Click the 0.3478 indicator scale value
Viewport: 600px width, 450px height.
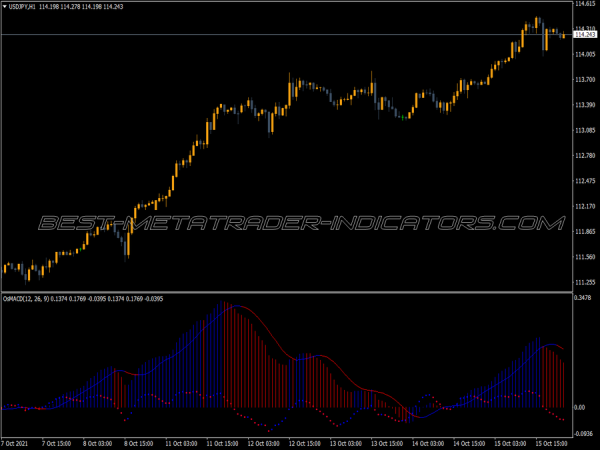click(x=583, y=298)
